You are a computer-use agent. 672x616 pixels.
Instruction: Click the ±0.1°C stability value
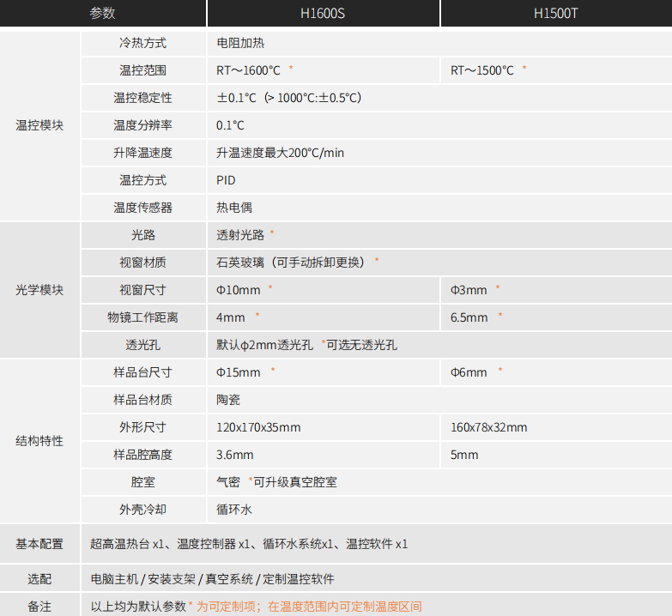tap(289, 98)
